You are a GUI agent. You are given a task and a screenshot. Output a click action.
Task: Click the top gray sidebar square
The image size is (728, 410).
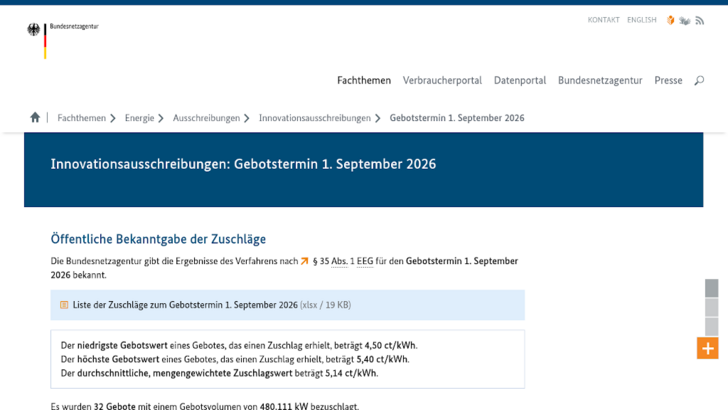click(711, 288)
